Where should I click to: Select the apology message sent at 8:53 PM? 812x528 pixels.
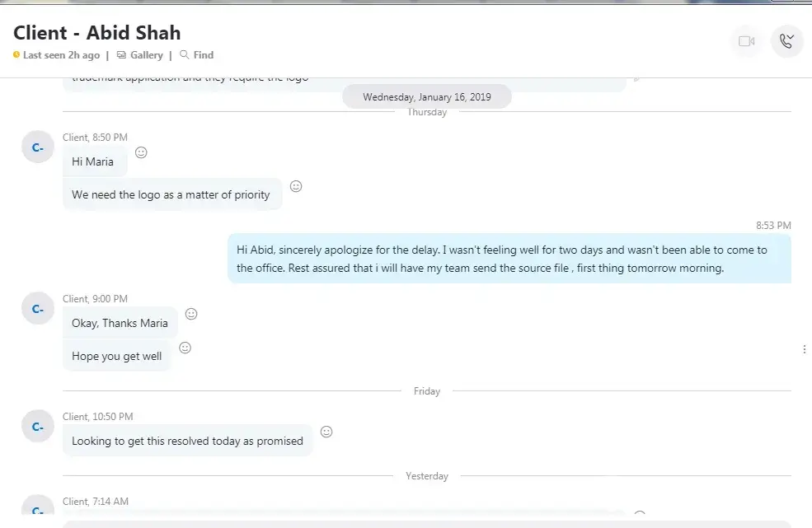(x=509, y=259)
